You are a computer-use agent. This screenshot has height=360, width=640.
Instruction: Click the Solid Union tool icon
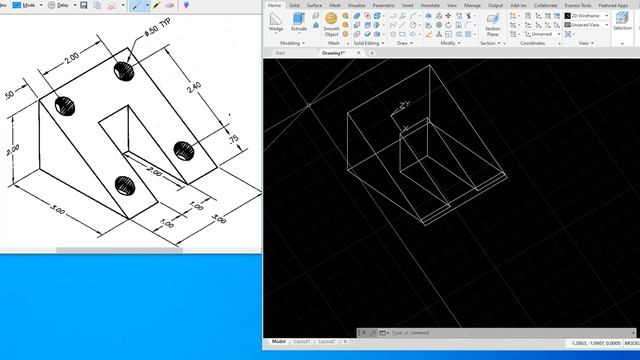(x=357, y=16)
